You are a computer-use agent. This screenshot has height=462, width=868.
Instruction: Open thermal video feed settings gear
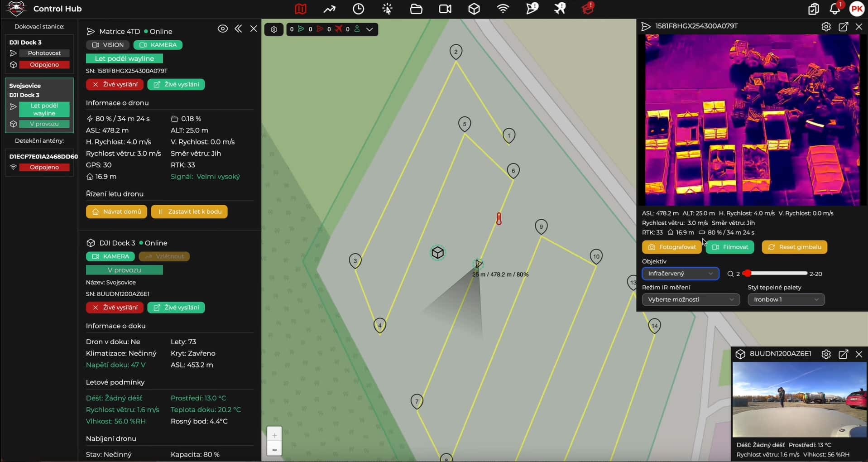click(826, 27)
